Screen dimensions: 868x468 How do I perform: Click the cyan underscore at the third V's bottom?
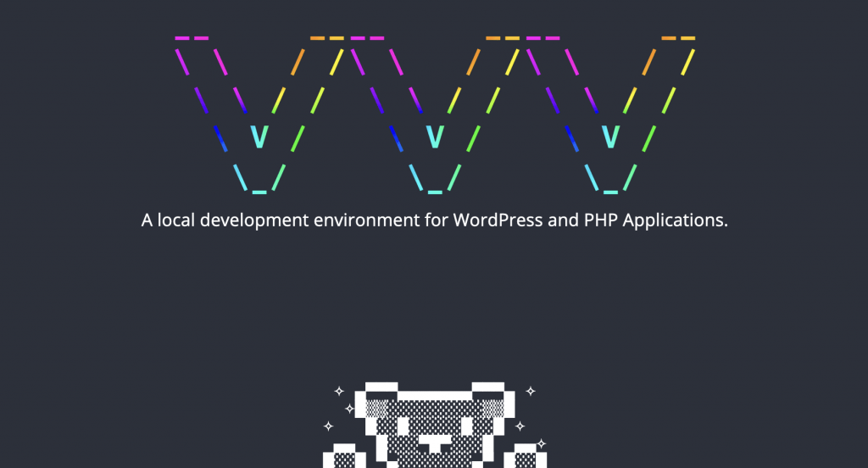pos(609,191)
